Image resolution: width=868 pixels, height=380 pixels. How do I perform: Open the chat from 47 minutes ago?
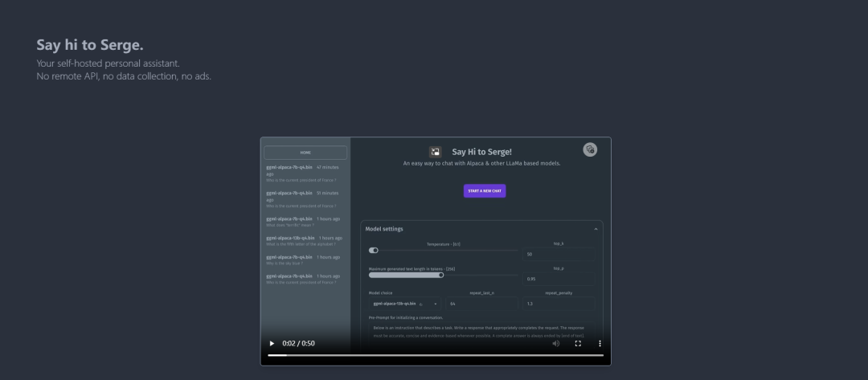point(305,174)
